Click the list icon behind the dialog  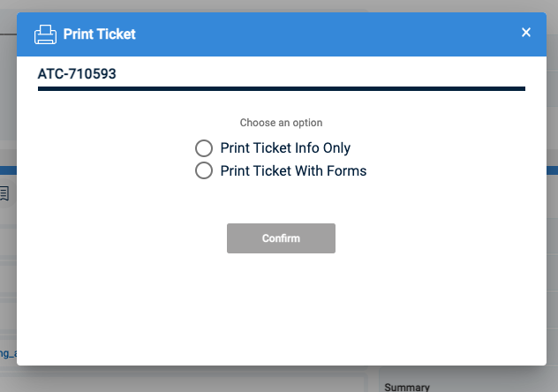click(x=4, y=193)
